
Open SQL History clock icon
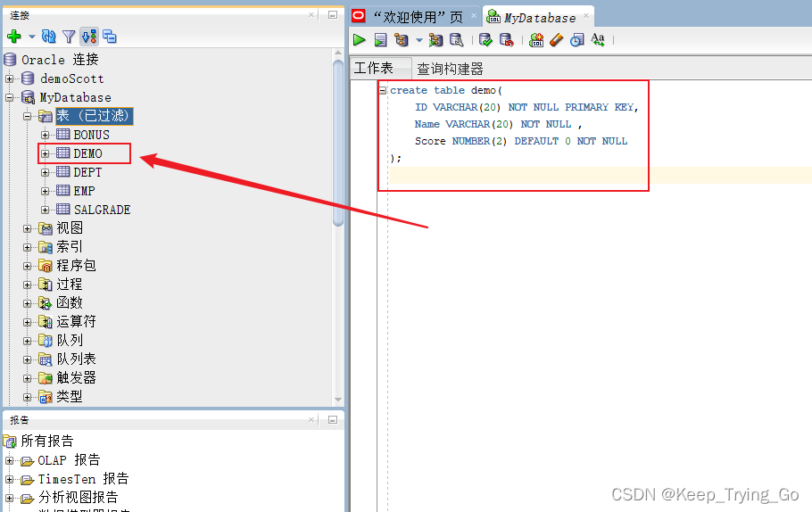point(577,40)
